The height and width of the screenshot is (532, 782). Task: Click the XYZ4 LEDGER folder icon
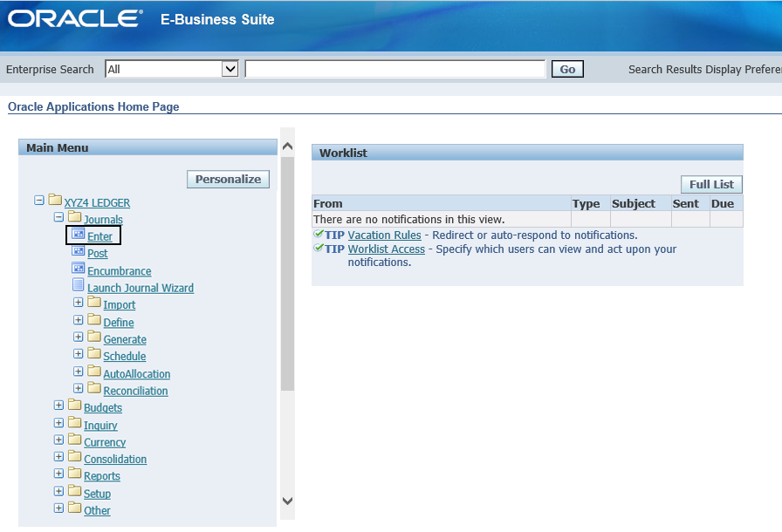pyautogui.click(x=55, y=200)
